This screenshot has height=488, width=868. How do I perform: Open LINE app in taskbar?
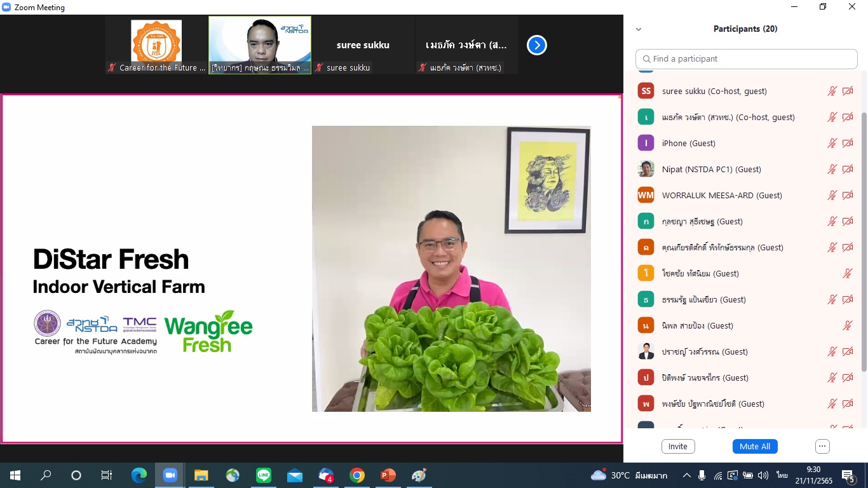click(264, 475)
